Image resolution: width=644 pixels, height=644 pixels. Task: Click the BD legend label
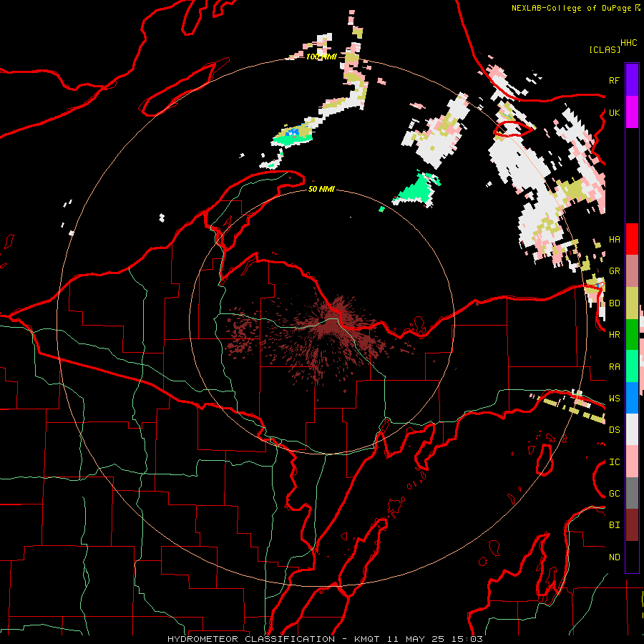[614, 303]
